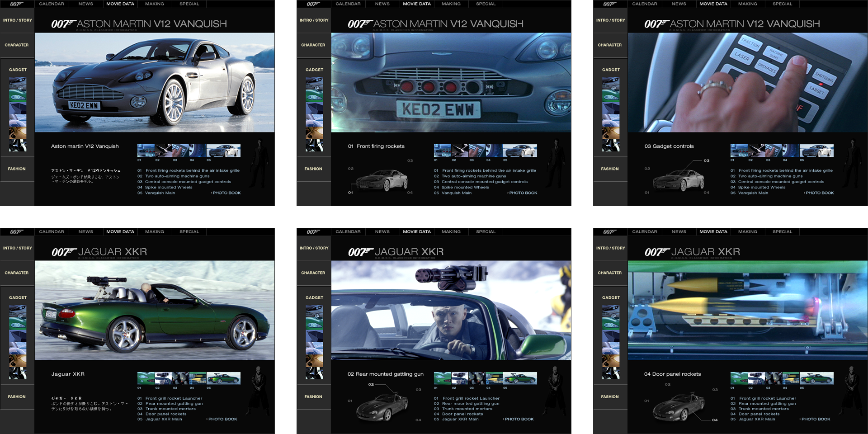The height and width of the screenshot is (434, 868).
Task: Click green car GADGET sidebar thumbnail on Gadget controls screen
Action: (611, 96)
